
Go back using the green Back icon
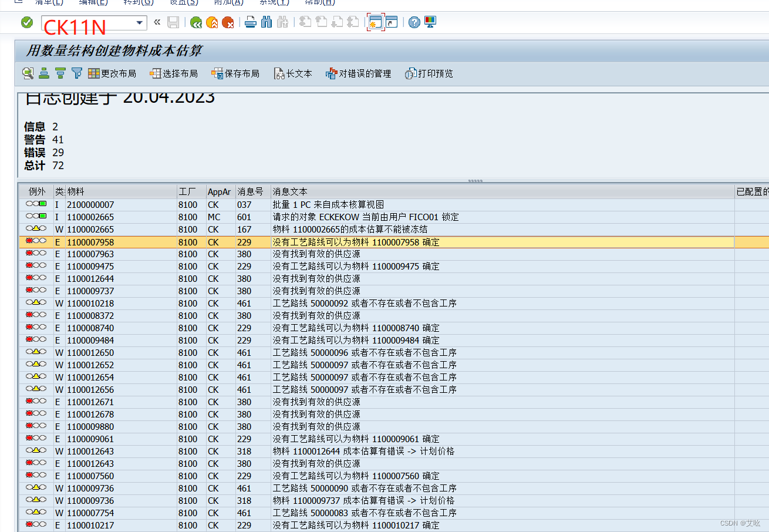point(195,22)
